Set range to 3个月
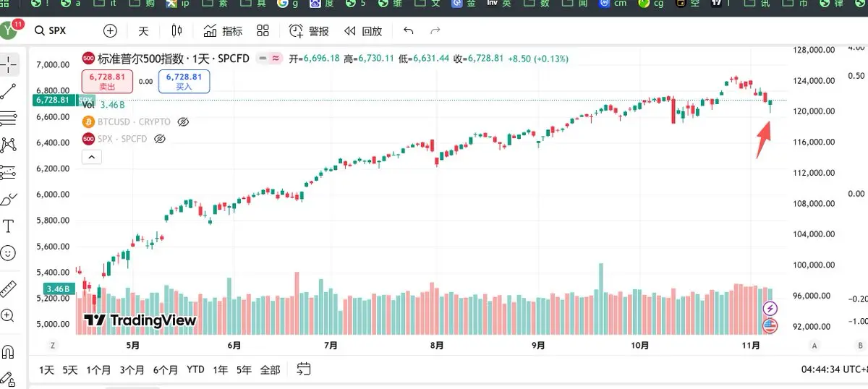The height and width of the screenshot is (389, 868). (132, 369)
